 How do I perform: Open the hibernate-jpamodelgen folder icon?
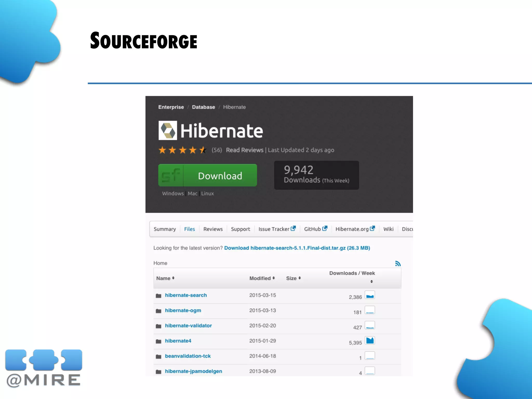click(158, 371)
